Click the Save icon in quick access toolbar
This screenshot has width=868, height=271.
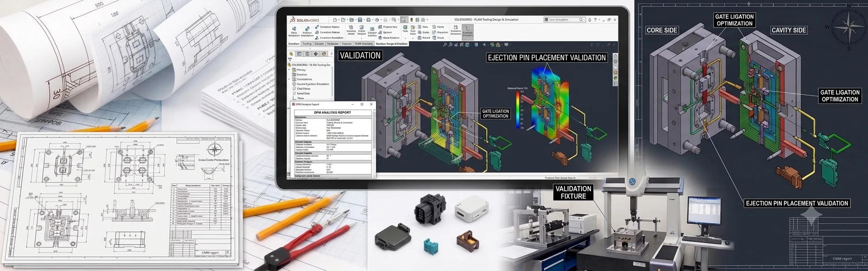tap(360, 20)
